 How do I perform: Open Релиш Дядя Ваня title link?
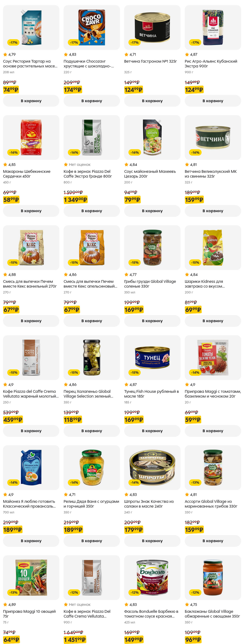[x=91, y=504]
